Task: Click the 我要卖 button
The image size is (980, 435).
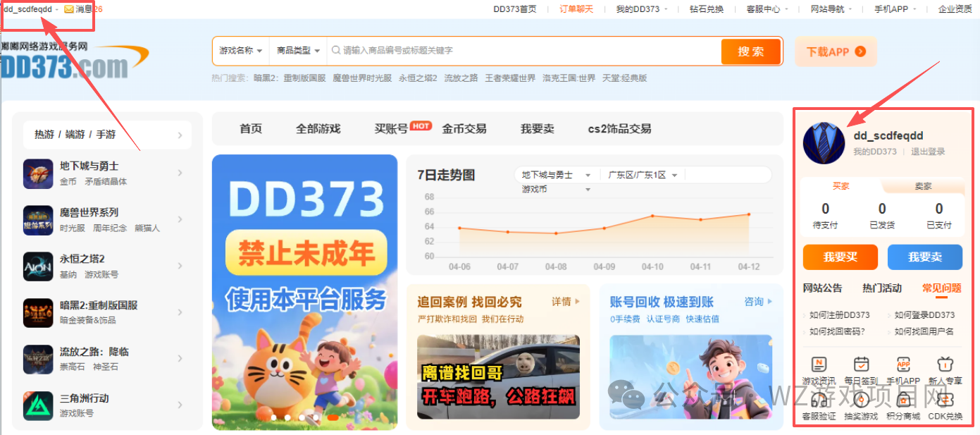Action: (x=925, y=257)
